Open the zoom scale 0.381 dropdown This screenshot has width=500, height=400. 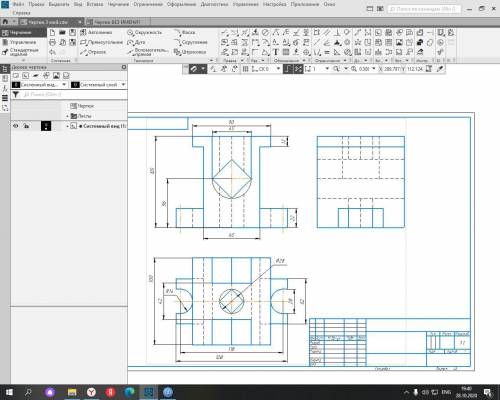point(374,69)
